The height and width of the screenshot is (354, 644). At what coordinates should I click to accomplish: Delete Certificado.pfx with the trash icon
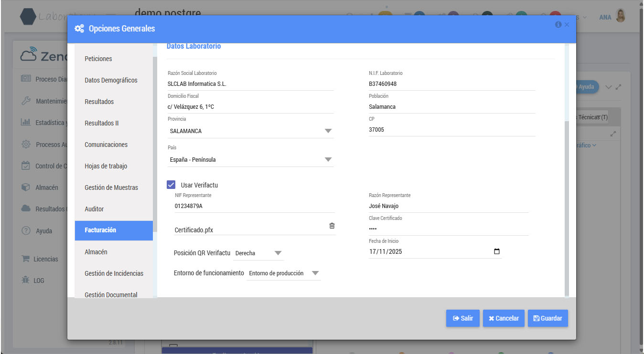[x=332, y=226]
